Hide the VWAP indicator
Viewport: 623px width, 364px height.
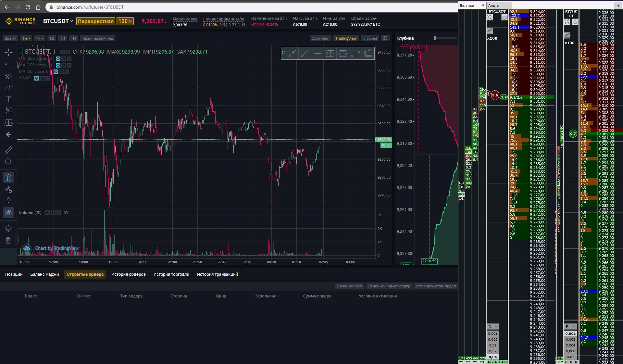37,78
